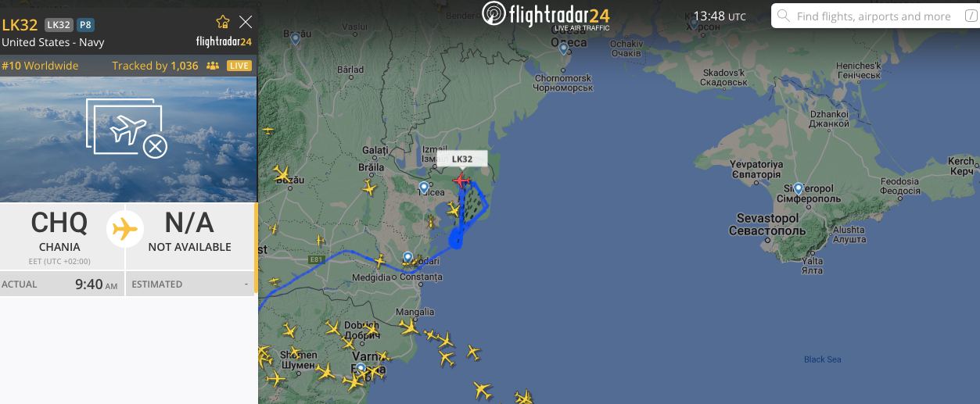This screenshot has height=404, width=980.
Task: Open the Flightradar24 logo home link
Action: [546, 14]
